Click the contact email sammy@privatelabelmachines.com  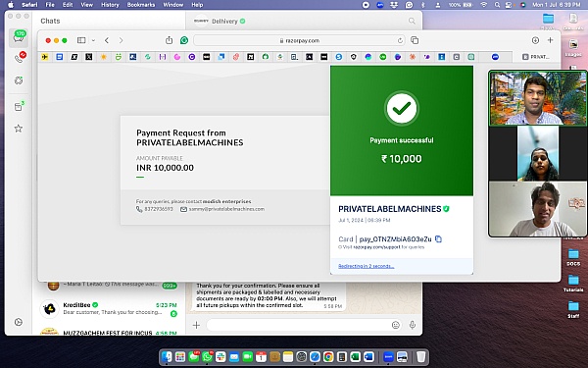click(x=226, y=209)
